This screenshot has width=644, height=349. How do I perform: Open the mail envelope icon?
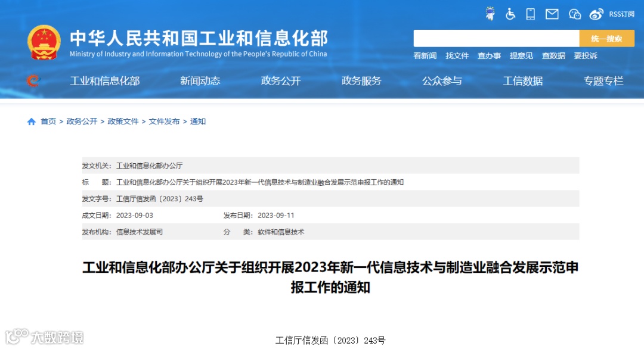click(x=552, y=14)
